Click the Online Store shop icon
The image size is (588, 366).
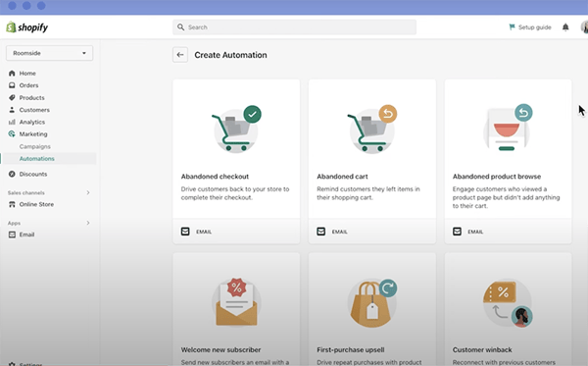pyautogui.click(x=12, y=204)
